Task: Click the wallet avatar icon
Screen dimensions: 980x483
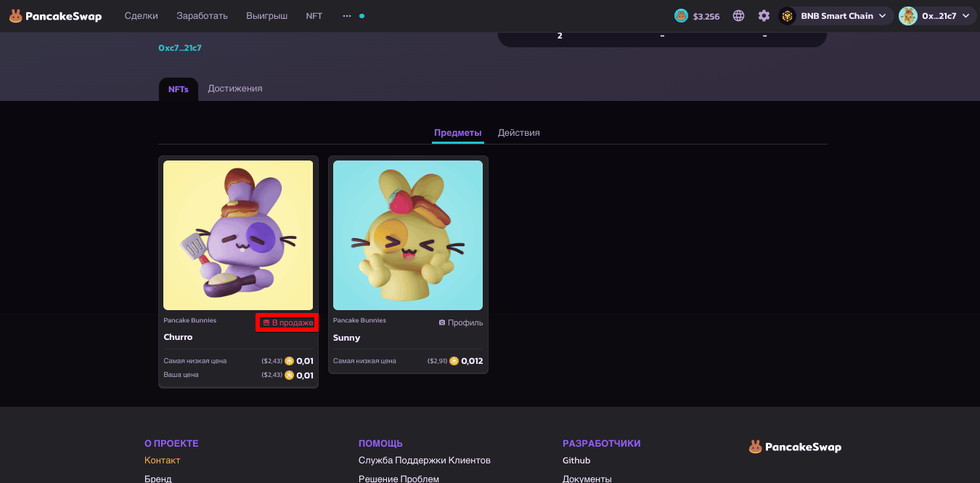Action: pos(908,16)
